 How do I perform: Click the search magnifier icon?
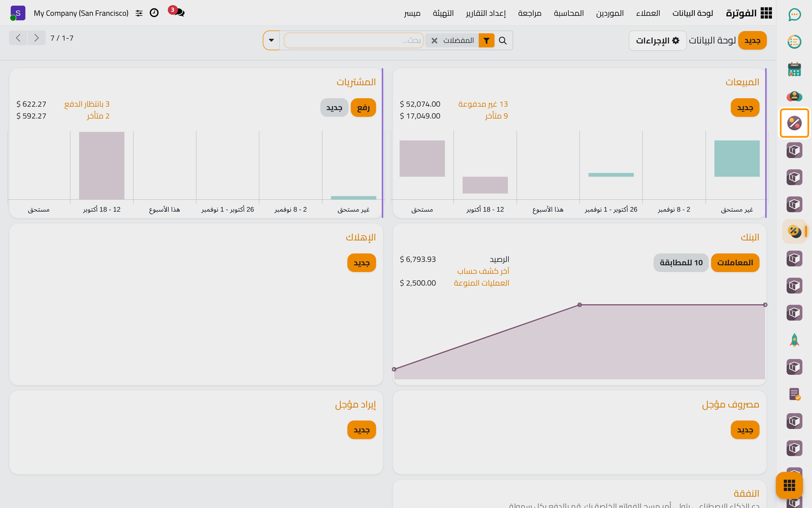pyautogui.click(x=502, y=41)
